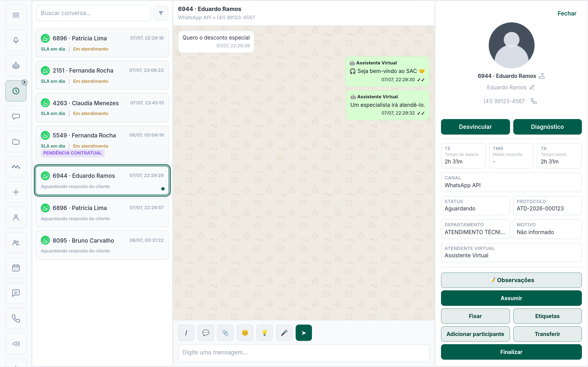This screenshot has width=588, height=367.
Task: Select the 4263 Claudia Menezes conversation
Action: 102,108
